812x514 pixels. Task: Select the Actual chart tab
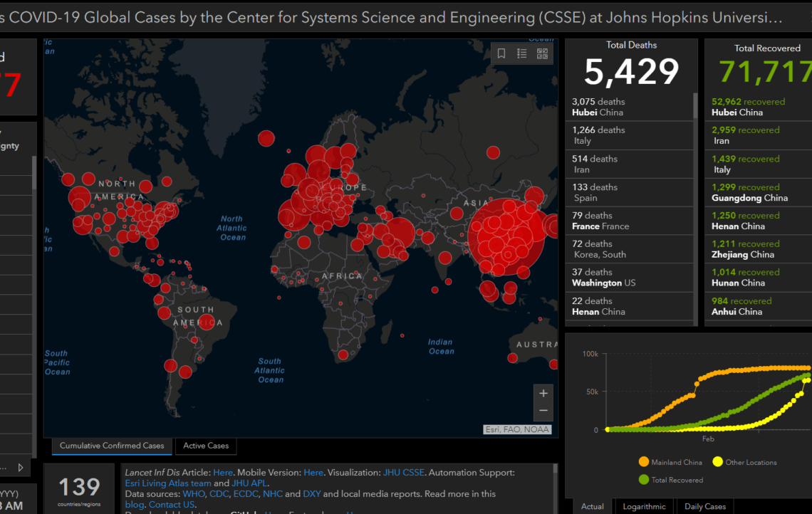point(592,506)
